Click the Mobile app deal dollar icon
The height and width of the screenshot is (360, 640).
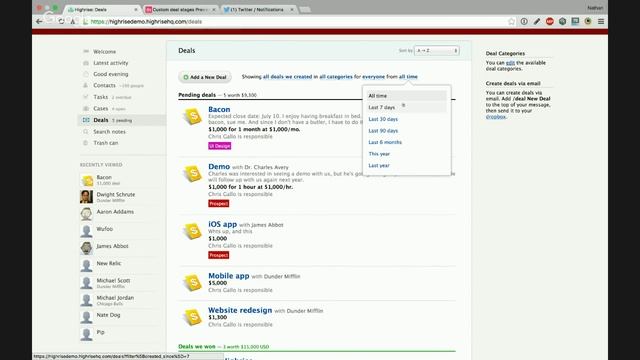point(193,282)
